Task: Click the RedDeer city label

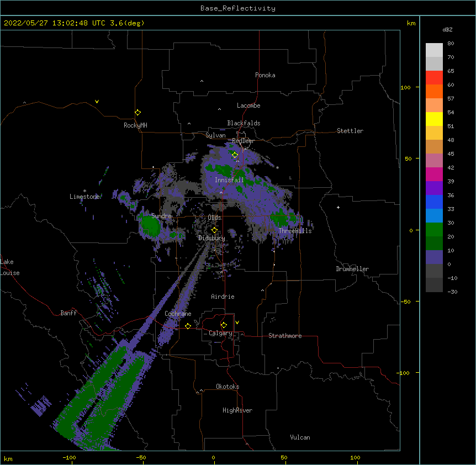Action: [x=243, y=141]
